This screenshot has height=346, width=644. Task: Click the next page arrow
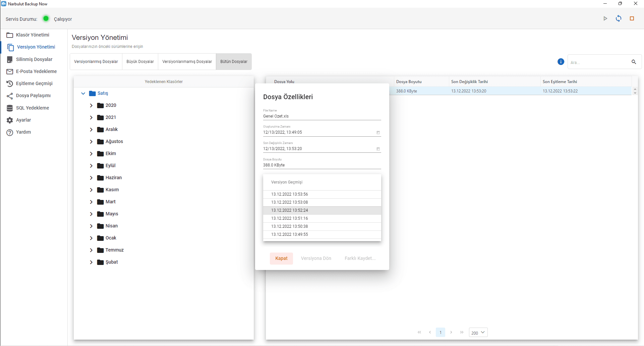click(x=451, y=332)
